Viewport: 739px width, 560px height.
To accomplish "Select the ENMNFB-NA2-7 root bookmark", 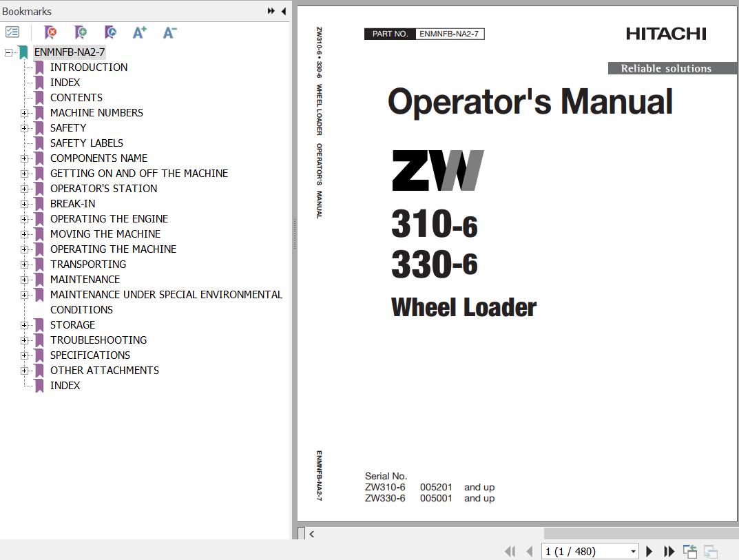I will pyautogui.click(x=70, y=52).
